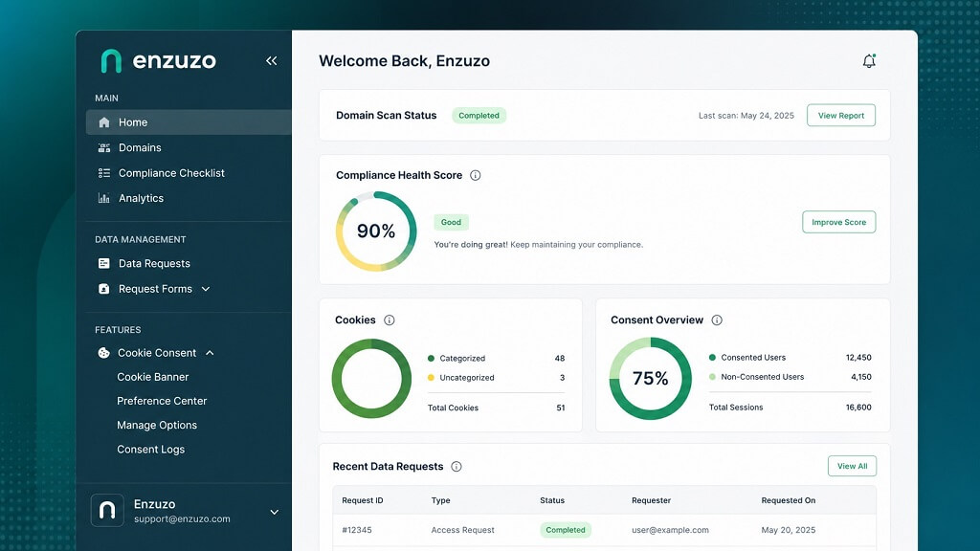The image size is (980, 551).
Task: Click the Completed badge in request #12345 row
Action: (565, 530)
